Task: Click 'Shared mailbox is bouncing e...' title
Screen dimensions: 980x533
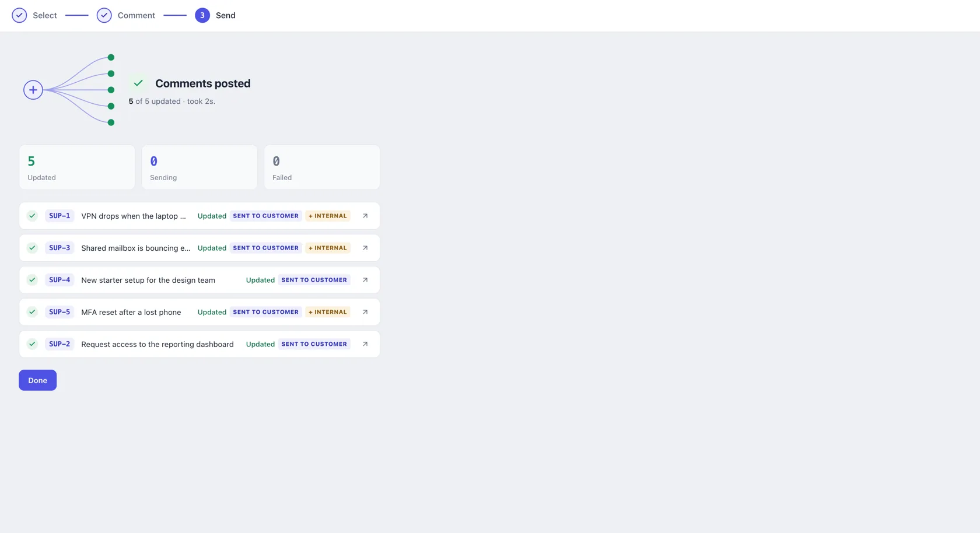Action: point(136,248)
